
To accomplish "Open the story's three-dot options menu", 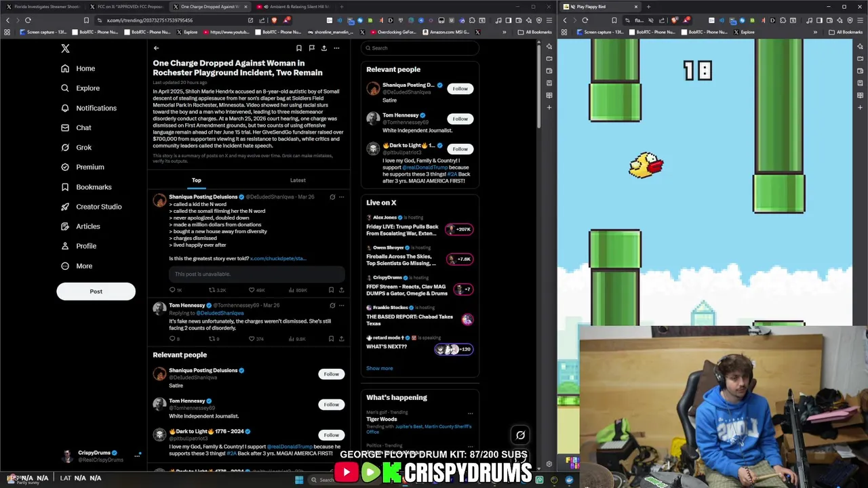I will pyautogui.click(x=336, y=48).
